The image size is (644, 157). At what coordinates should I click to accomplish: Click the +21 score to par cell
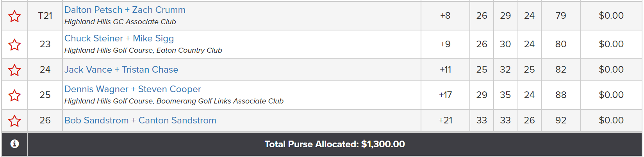tap(445, 120)
